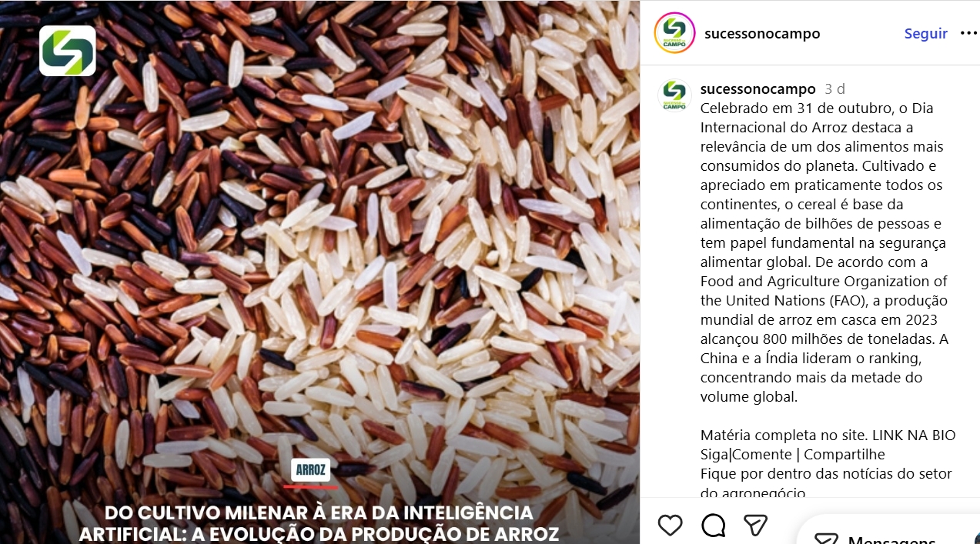
Task: Open the three-dots more options menu
Action: [x=968, y=34]
